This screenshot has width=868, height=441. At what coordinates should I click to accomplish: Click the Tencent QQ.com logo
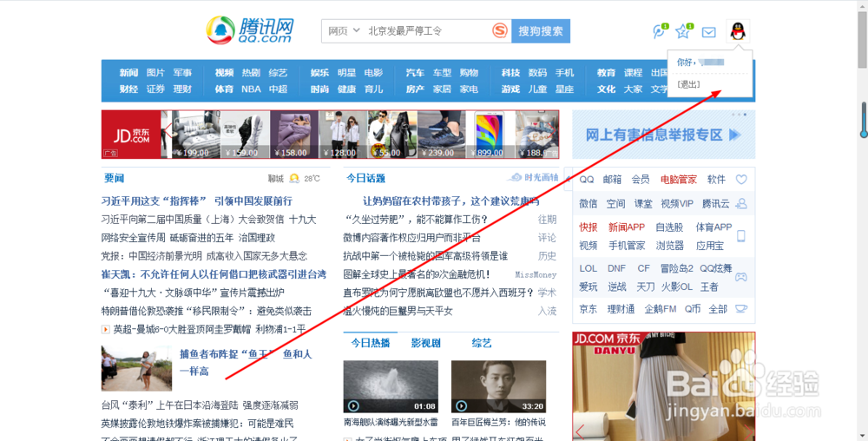click(x=250, y=30)
